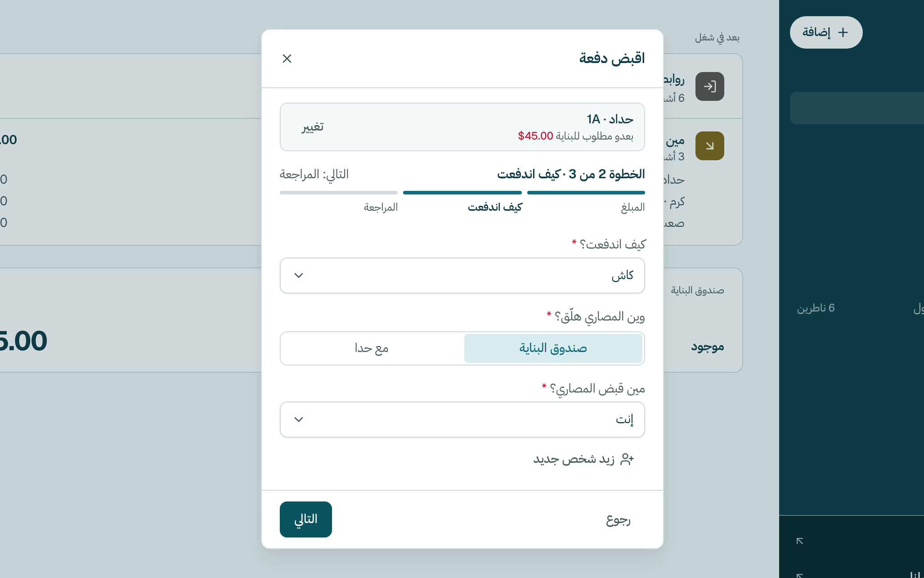Screen dimensions: 924x578
Task: Click the add-person icon
Action: tap(627, 459)
